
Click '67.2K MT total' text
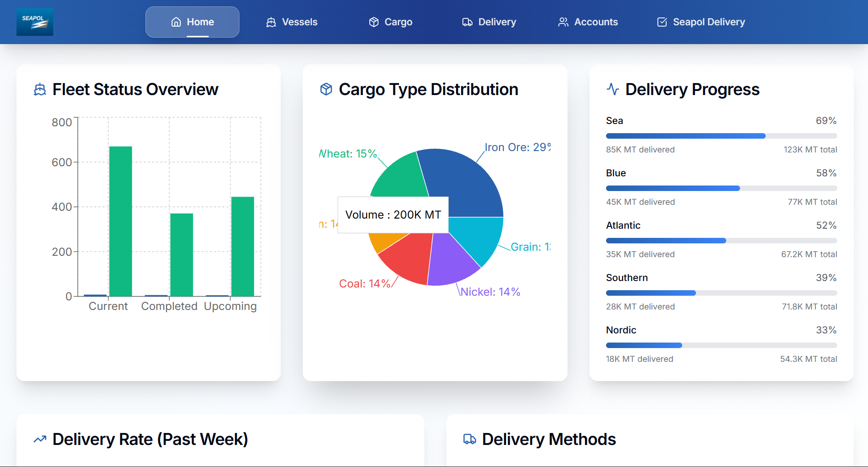(809, 254)
